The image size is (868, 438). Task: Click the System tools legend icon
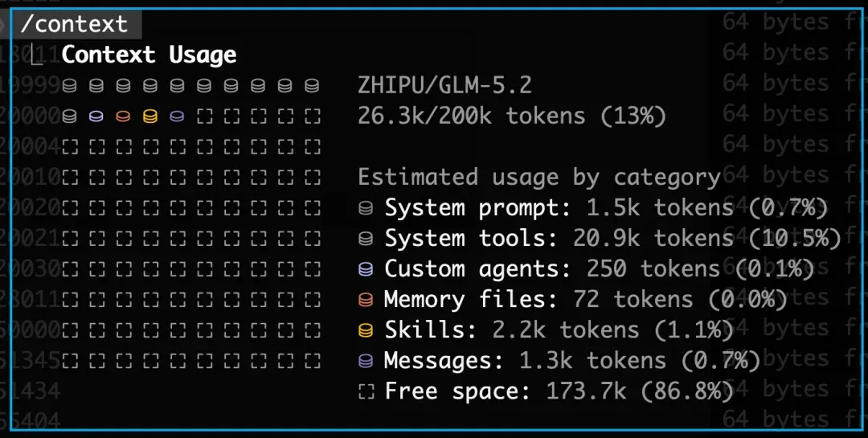(366, 239)
